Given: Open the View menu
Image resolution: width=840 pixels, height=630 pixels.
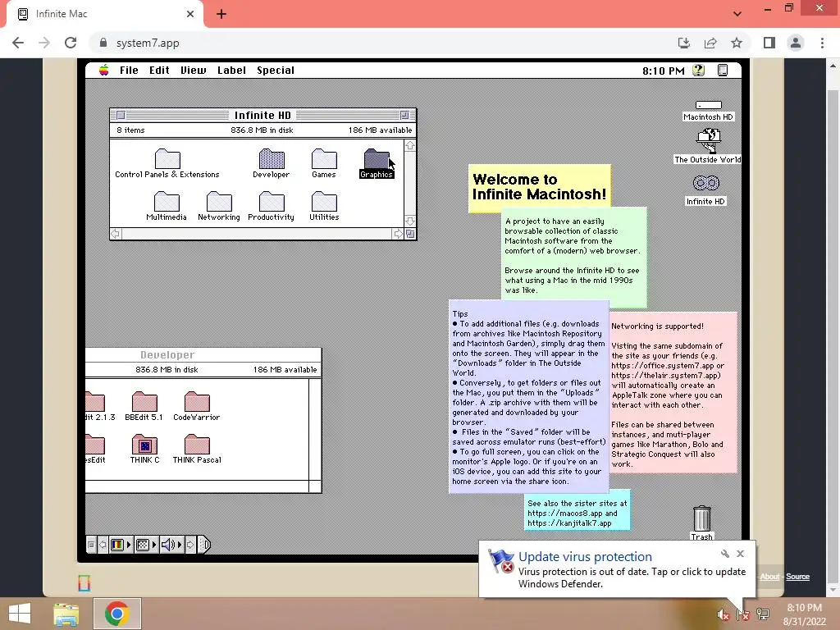Looking at the screenshot, I should 194,71.
